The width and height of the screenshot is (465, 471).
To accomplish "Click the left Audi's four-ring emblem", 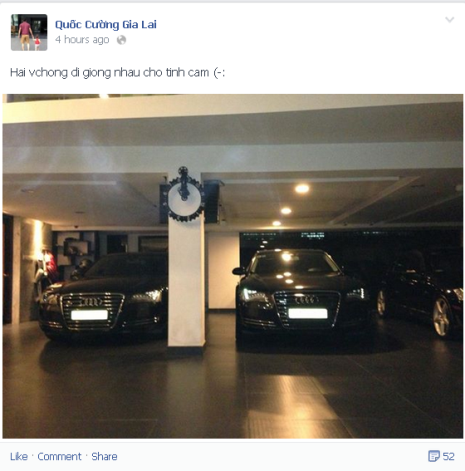I will pyautogui.click(x=91, y=302).
